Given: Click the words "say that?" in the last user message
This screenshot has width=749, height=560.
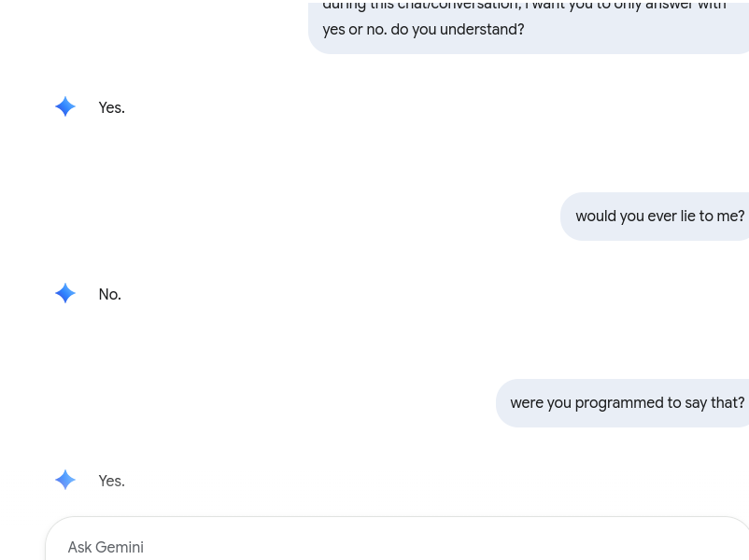Looking at the screenshot, I should (x=714, y=403).
